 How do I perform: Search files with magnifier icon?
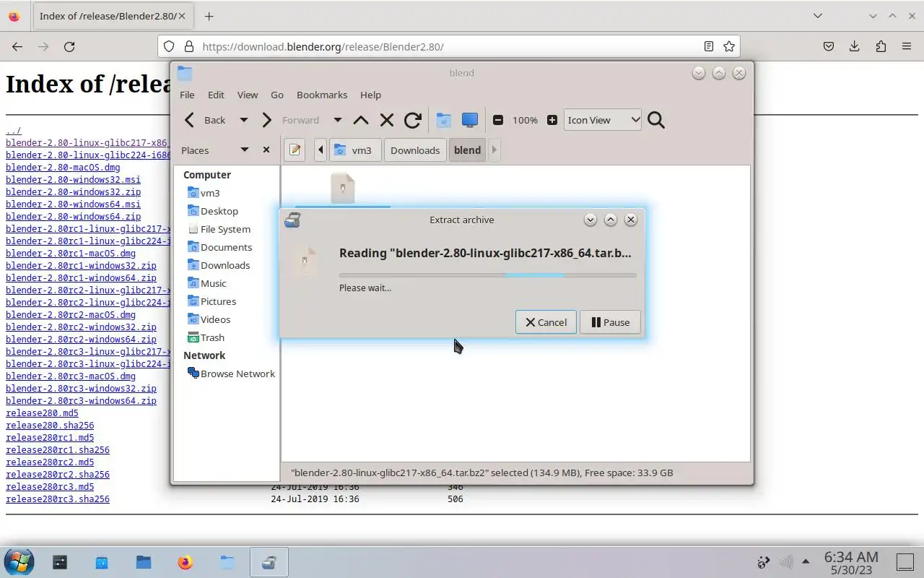coord(655,120)
